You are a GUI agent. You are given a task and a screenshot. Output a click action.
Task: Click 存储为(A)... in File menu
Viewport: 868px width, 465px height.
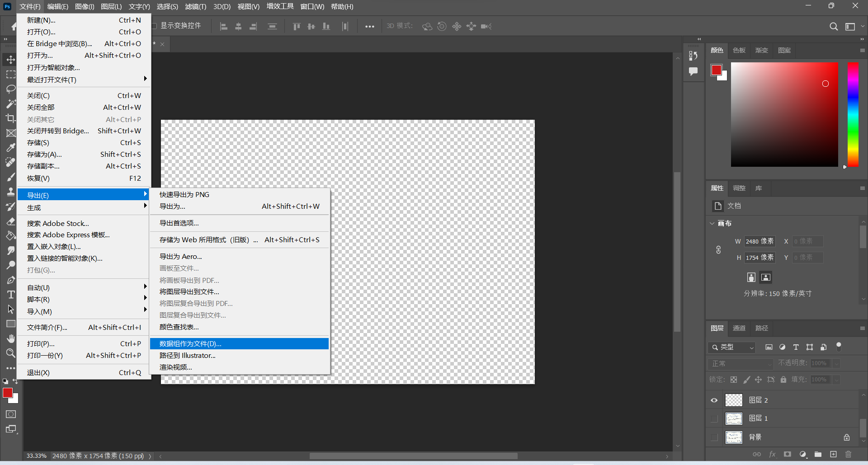(44, 155)
